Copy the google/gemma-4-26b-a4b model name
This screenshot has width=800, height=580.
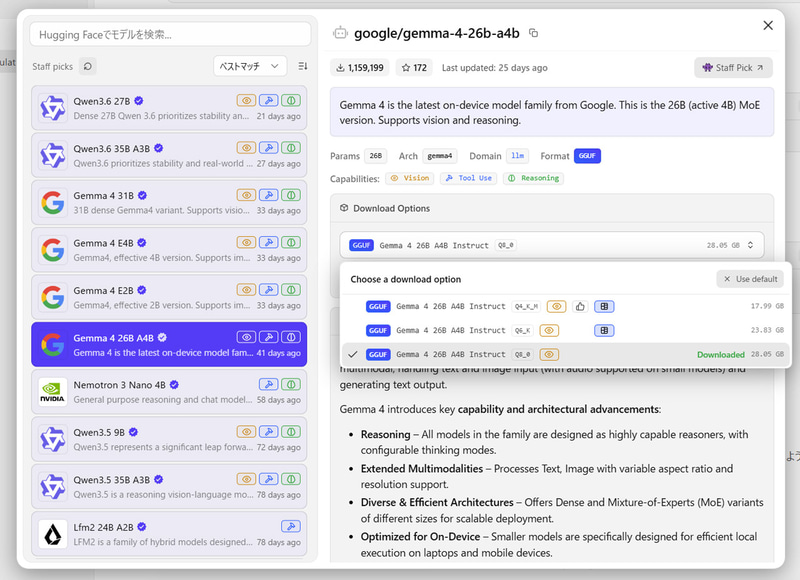533,33
